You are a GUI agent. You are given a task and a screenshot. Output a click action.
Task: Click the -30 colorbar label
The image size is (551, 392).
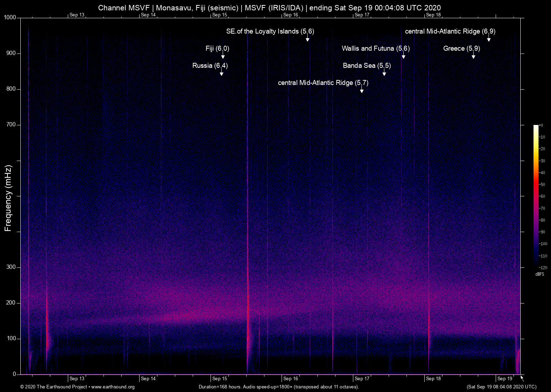[542, 161]
